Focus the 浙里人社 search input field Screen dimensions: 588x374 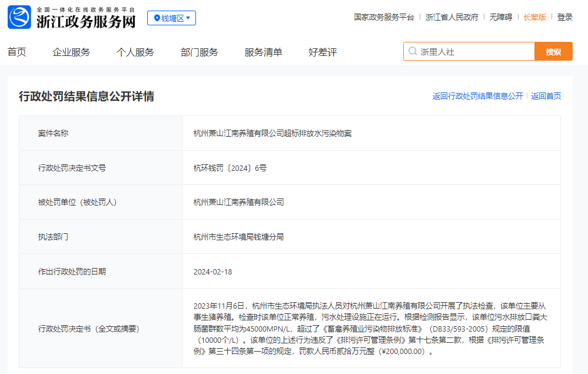pos(469,51)
